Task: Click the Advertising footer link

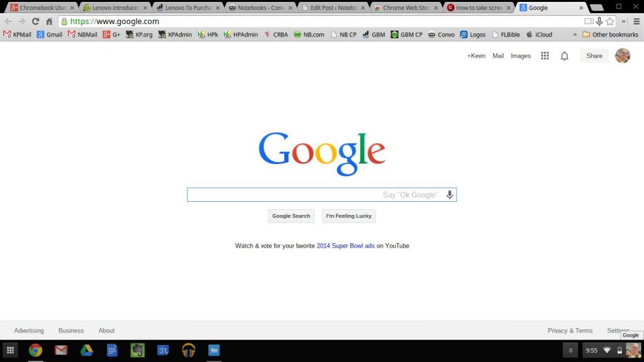Action: coord(29,331)
